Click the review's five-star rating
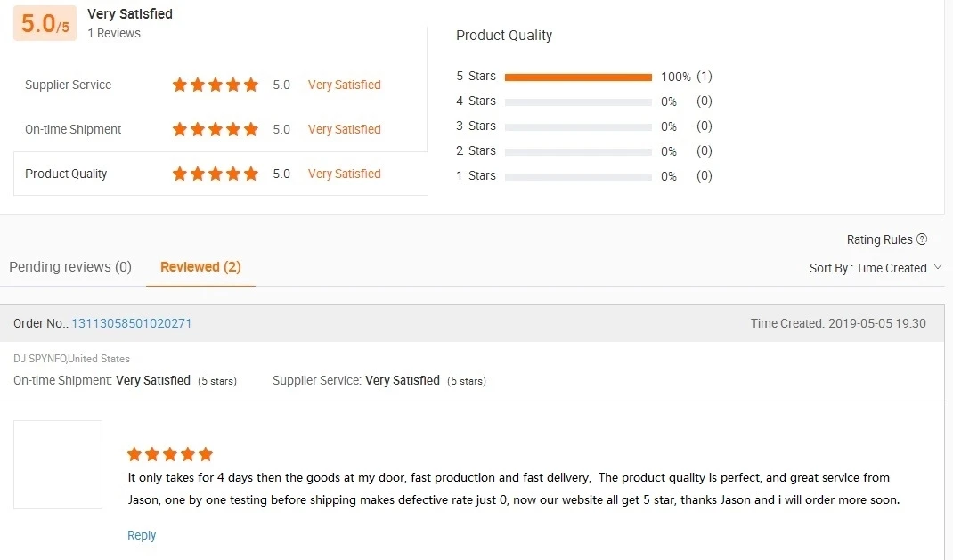 click(x=170, y=454)
